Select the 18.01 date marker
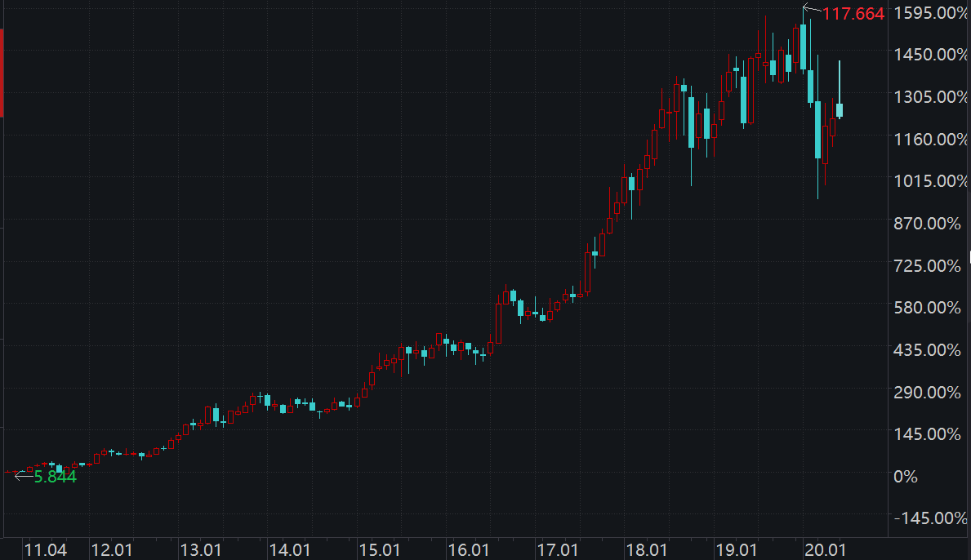This screenshot has height=560, width=971. click(648, 549)
